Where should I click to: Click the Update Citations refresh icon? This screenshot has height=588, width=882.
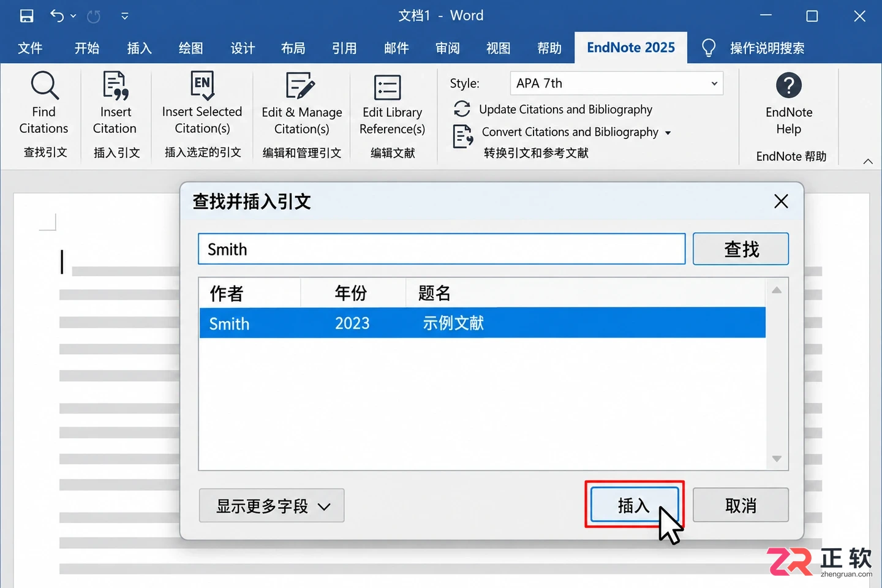coord(462,109)
